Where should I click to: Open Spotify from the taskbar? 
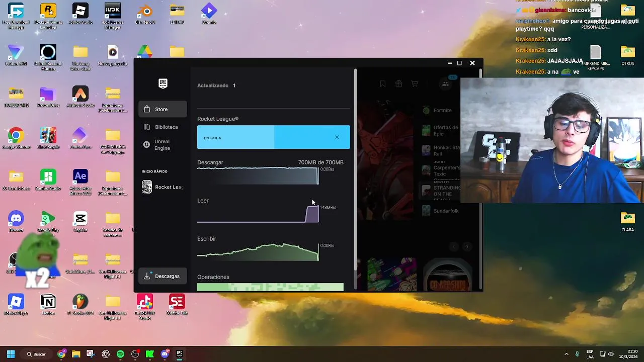[x=120, y=354]
